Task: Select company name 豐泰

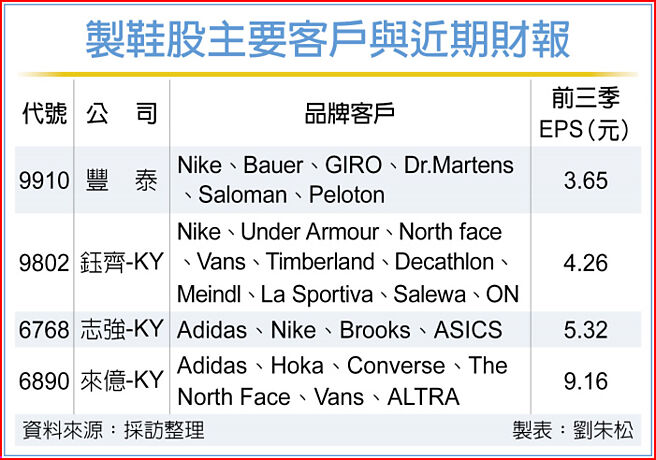Action: pos(121,180)
